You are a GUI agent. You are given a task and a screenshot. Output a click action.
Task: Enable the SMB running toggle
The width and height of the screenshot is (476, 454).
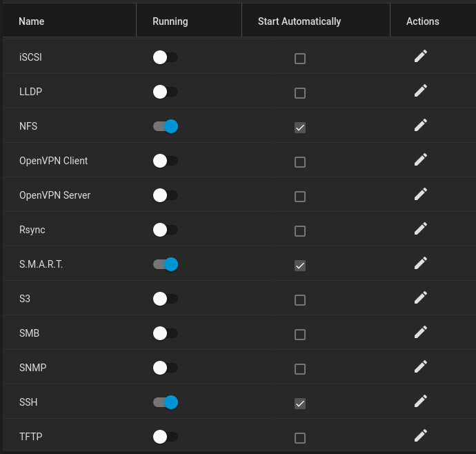click(166, 333)
